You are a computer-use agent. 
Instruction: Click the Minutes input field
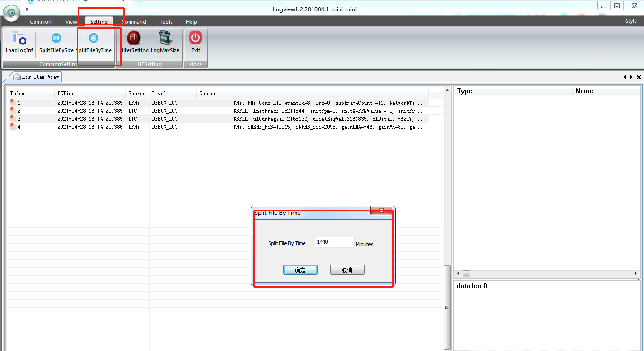(334, 242)
